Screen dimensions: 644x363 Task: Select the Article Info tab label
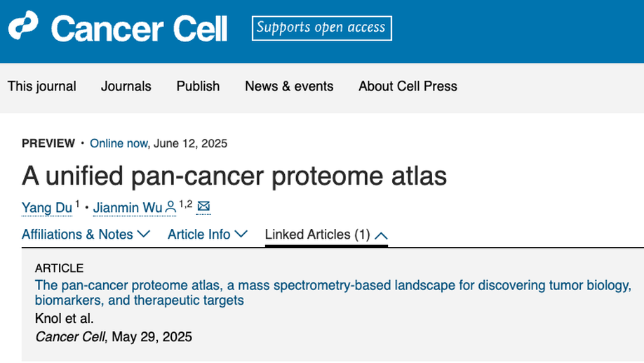tap(199, 235)
